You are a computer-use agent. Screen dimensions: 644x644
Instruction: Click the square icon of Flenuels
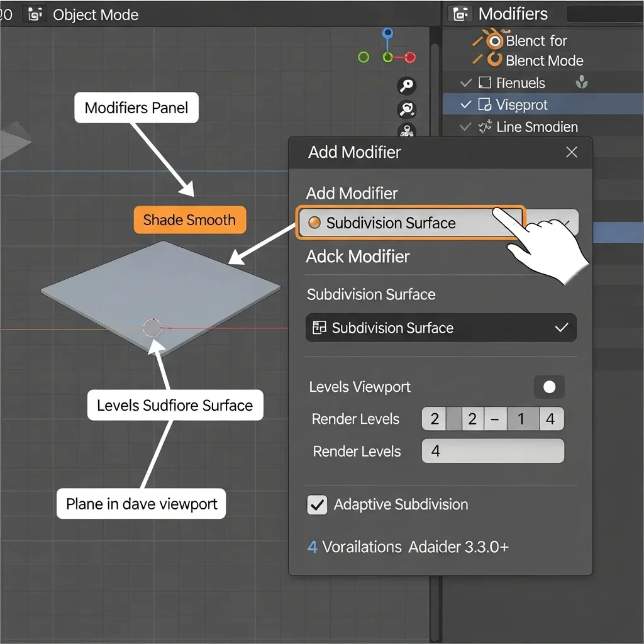point(485,82)
